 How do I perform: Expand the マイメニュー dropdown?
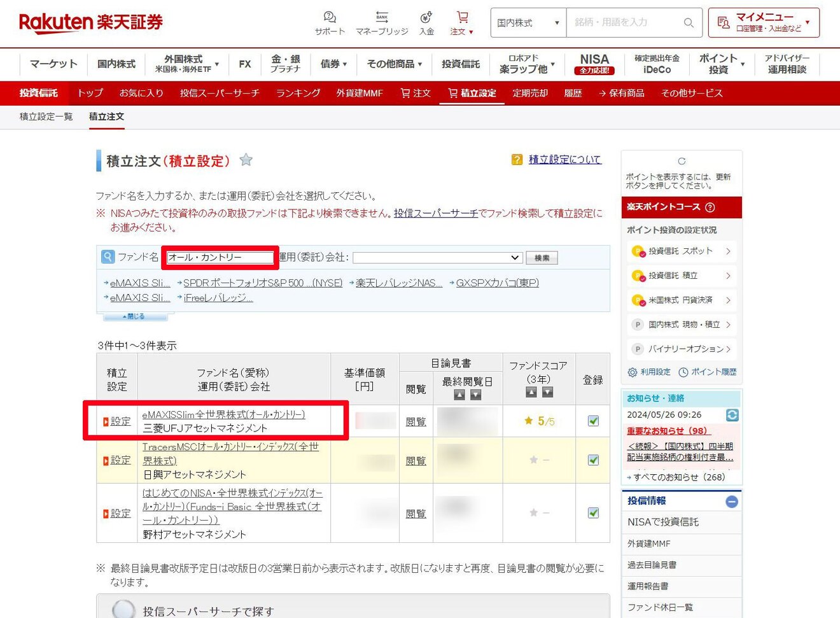point(764,23)
